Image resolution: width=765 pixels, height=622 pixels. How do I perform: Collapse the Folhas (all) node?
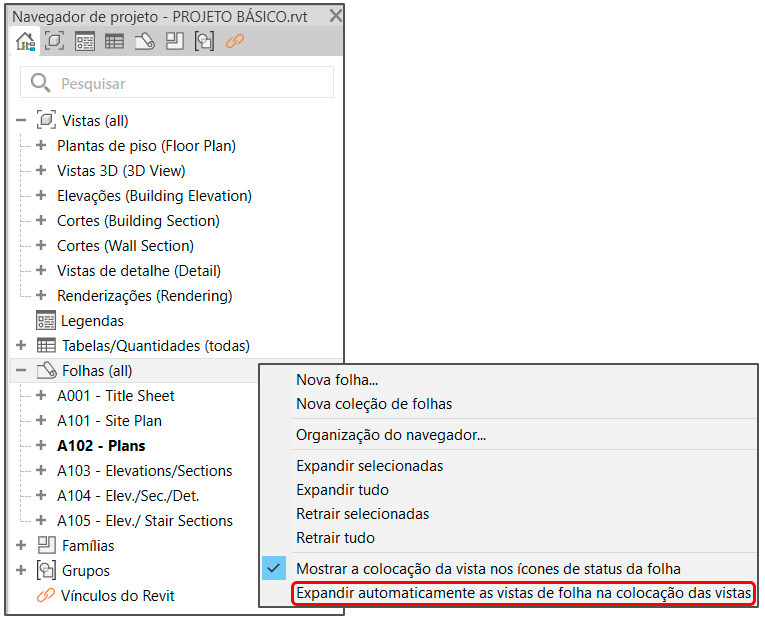point(21,370)
